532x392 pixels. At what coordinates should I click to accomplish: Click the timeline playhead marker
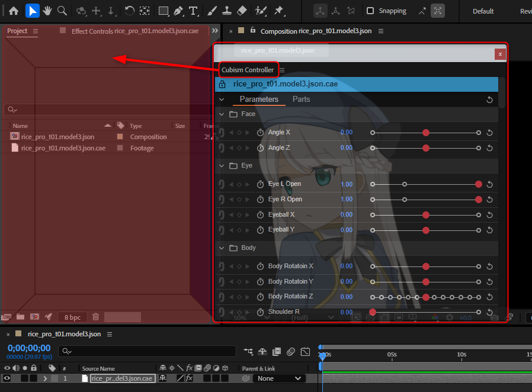tap(322, 355)
